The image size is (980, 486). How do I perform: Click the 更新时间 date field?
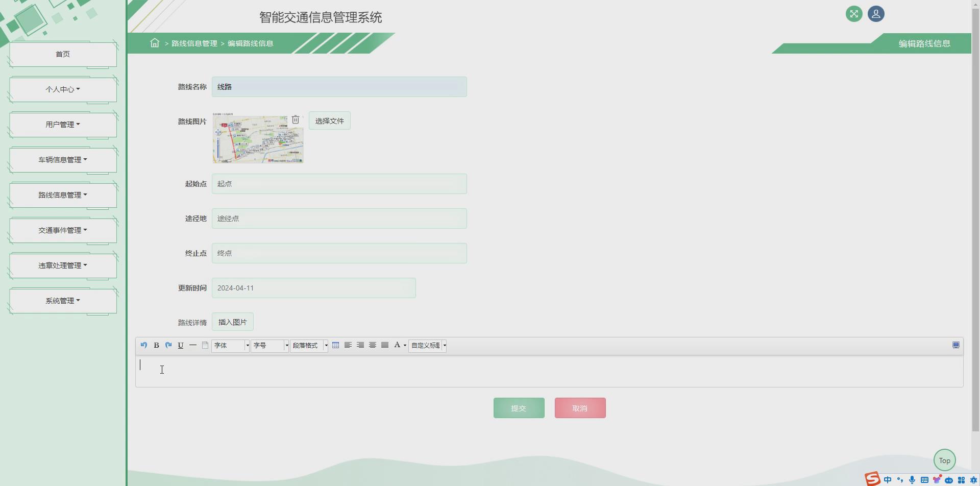pyautogui.click(x=314, y=288)
